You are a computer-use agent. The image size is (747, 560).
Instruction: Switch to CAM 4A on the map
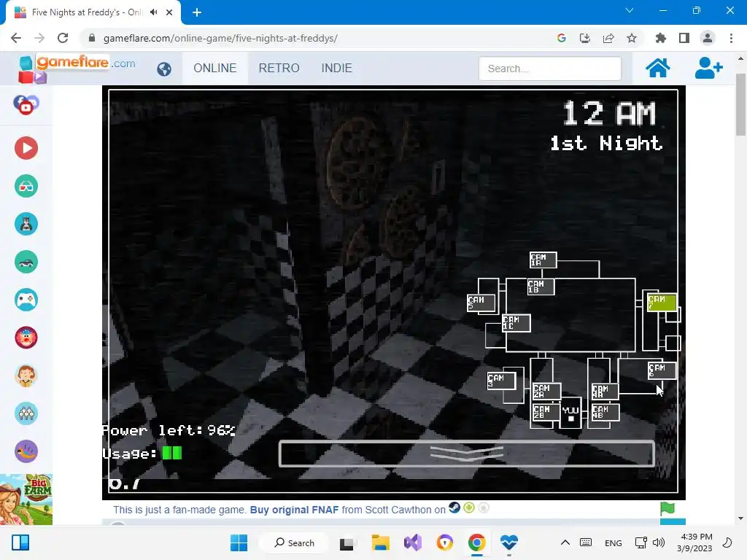click(x=605, y=392)
